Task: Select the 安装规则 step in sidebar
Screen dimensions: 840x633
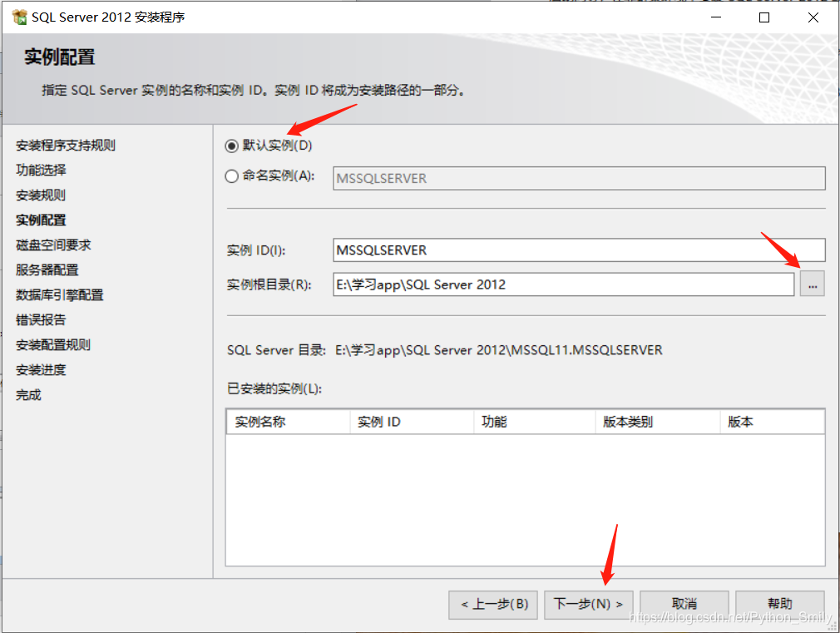Action: [41, 195]
